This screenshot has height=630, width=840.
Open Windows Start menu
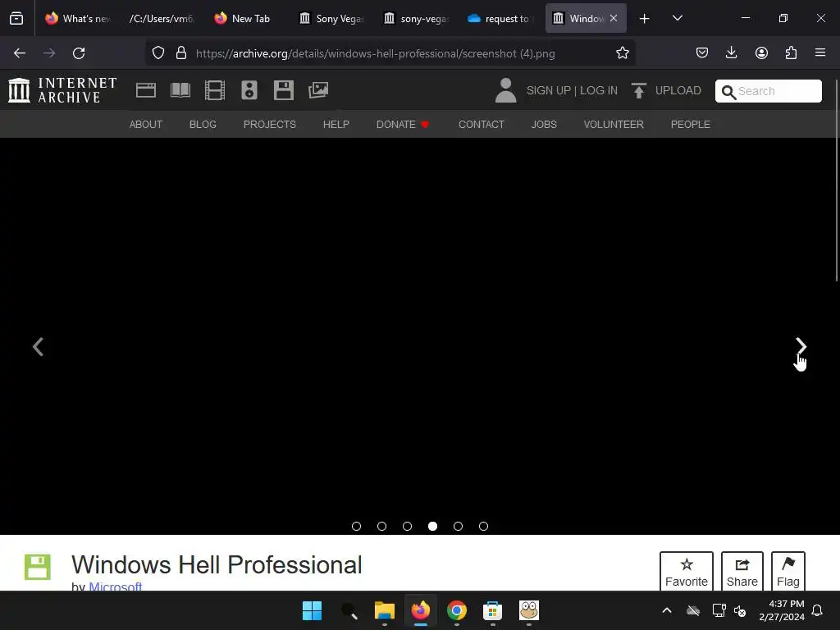tap(312, 610)
